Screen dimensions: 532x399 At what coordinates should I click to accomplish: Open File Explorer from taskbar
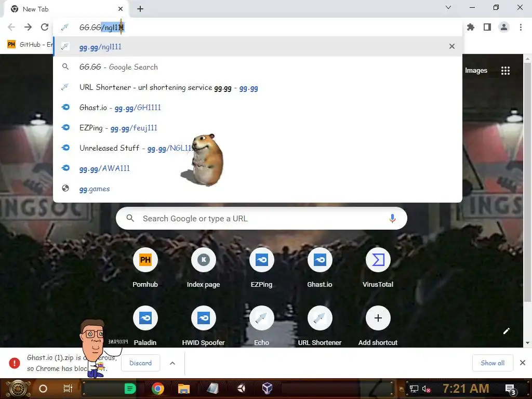pos(183,389)
